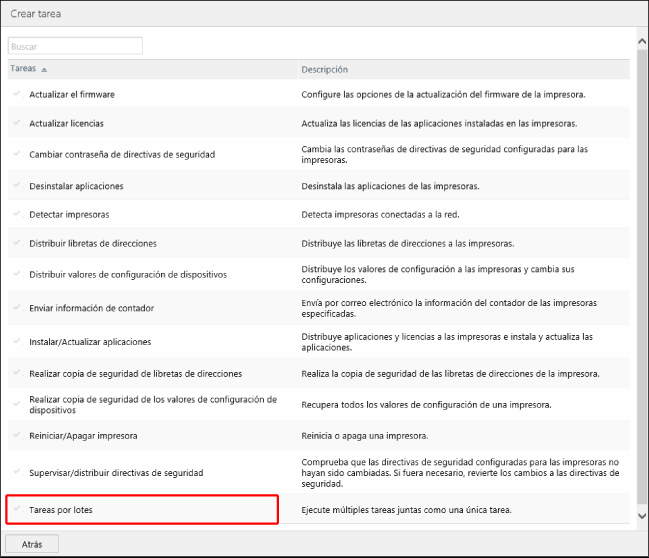Click the sort arrow next to Tareas header
649x558 pixels.
[44, 70]
